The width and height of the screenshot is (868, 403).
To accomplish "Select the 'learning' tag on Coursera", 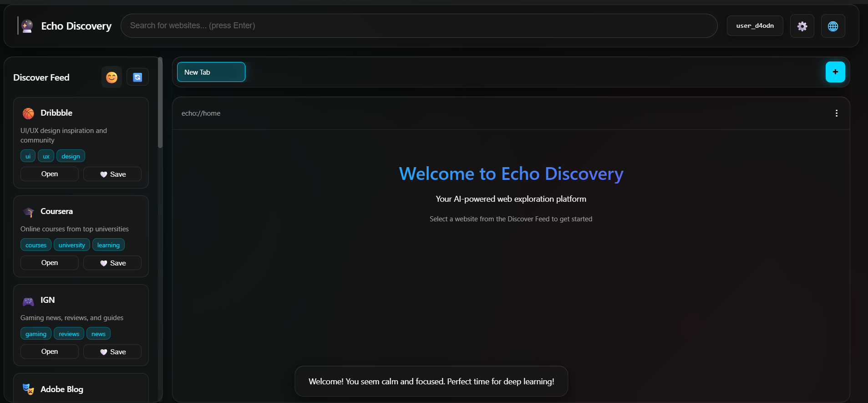I will tap(108, 245).
